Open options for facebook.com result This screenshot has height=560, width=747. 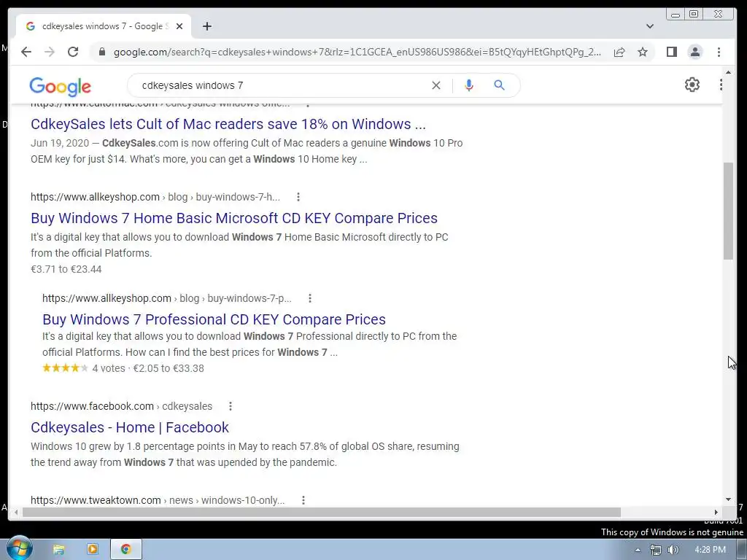pyautogui.click(x=230, y=406)
